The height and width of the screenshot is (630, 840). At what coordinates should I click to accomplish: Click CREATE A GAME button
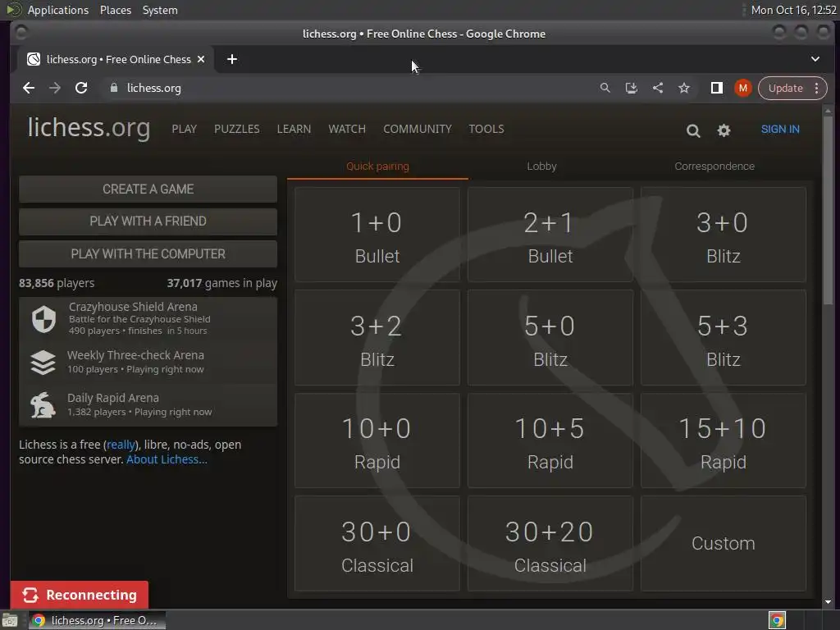click(148, 189)
